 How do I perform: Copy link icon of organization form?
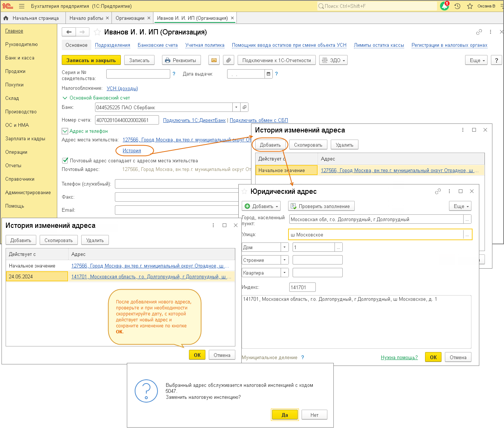479,32
